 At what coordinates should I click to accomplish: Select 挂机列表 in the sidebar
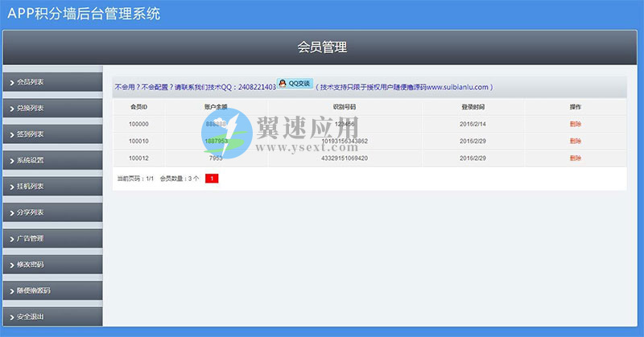click(x=31, y=187)
